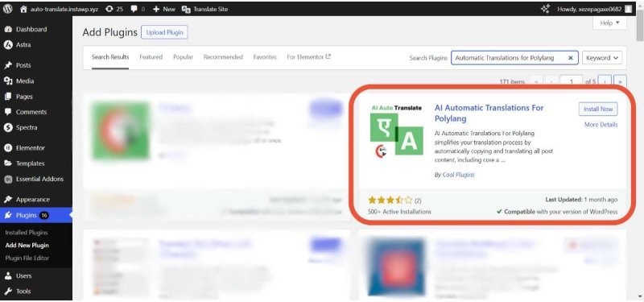Click the Upload Plugin button
The height and width of the screenshot is (302, 644).
pos(164,32)
